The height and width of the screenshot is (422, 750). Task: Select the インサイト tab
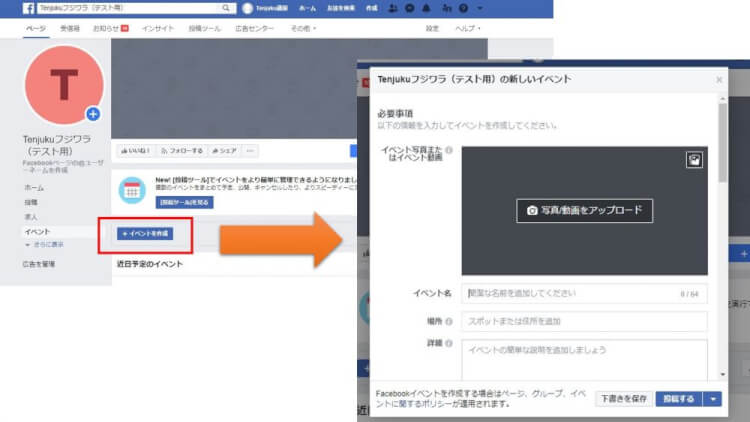coord(158,29)
